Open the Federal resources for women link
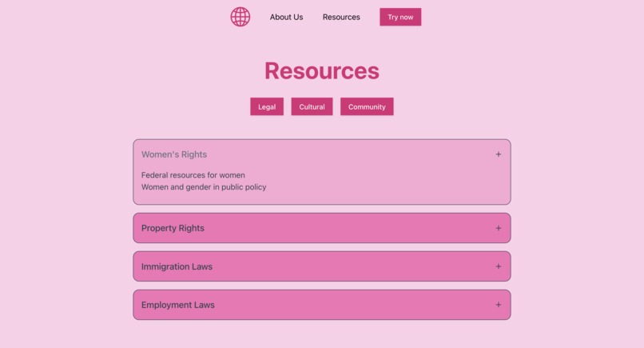 [x=193, y=175]
